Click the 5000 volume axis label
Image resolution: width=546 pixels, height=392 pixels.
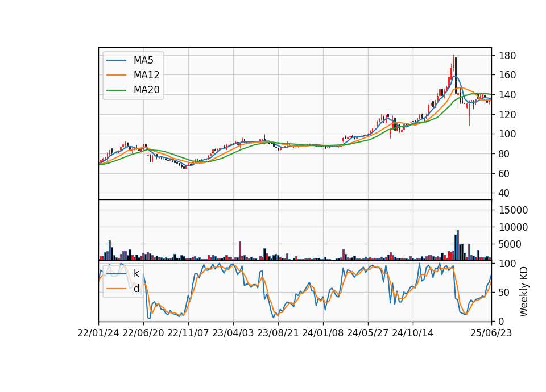(510, 244)
